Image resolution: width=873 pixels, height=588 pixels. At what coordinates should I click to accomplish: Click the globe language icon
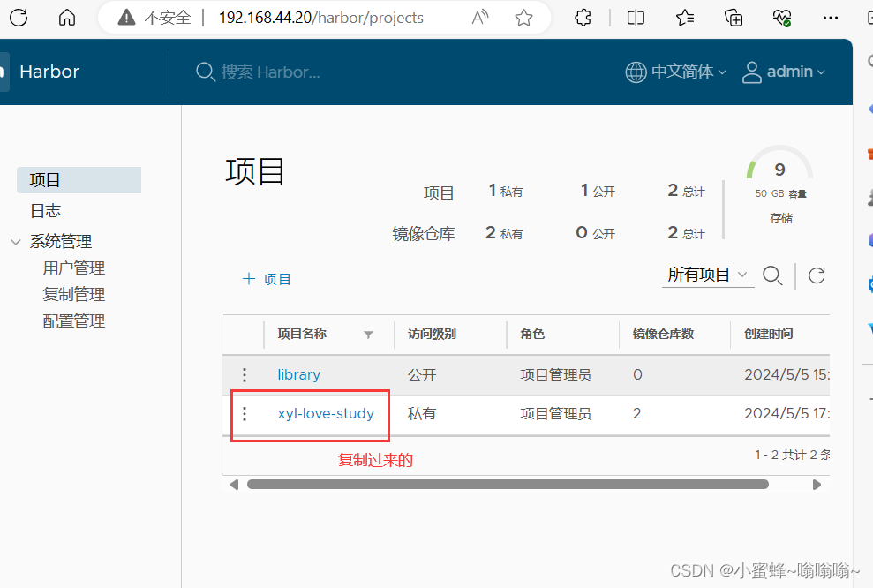coord(636,72)
